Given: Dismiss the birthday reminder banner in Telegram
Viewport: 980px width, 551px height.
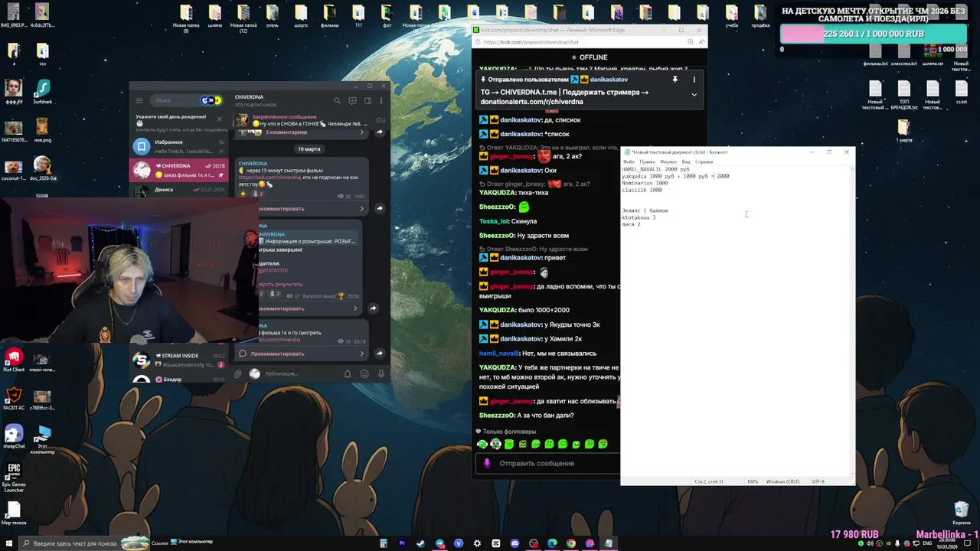Looking at the screenshot, I should (219, 119).
